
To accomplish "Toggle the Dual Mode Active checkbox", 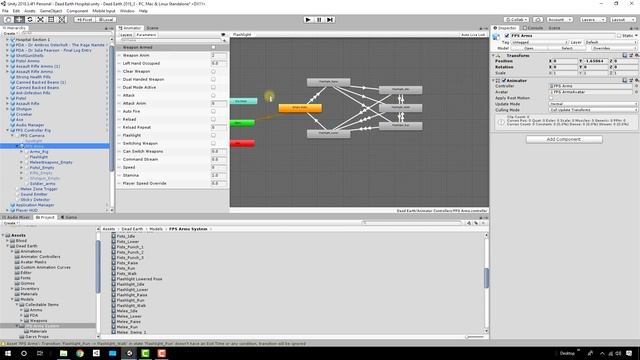I will click(x=213, y=87).
